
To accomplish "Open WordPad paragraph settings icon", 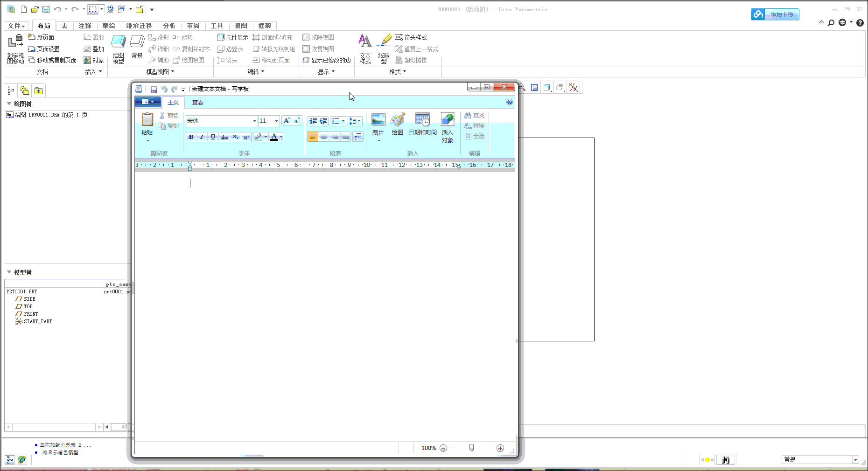I will 358,137.
